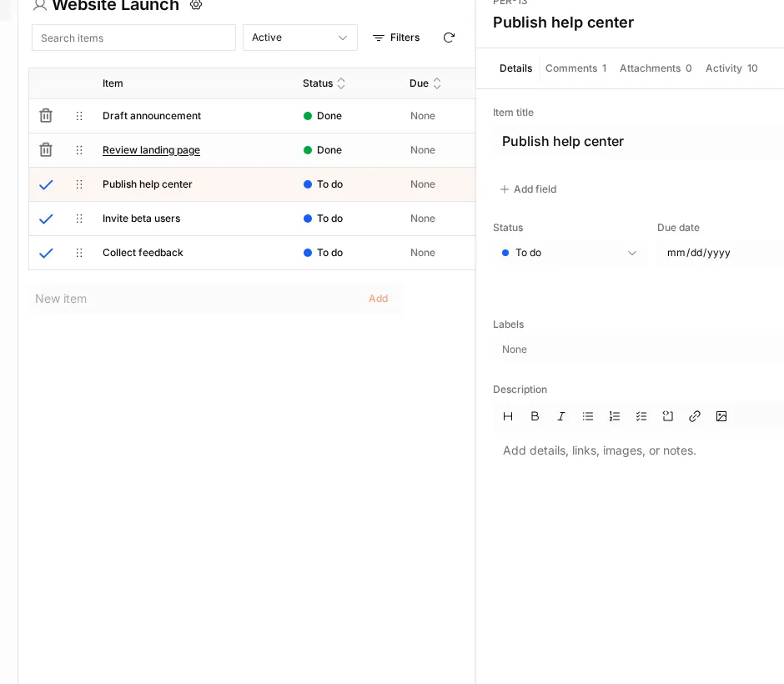784x684 pixels.
Task: Apply heading formatting in description
Action: 507,416
